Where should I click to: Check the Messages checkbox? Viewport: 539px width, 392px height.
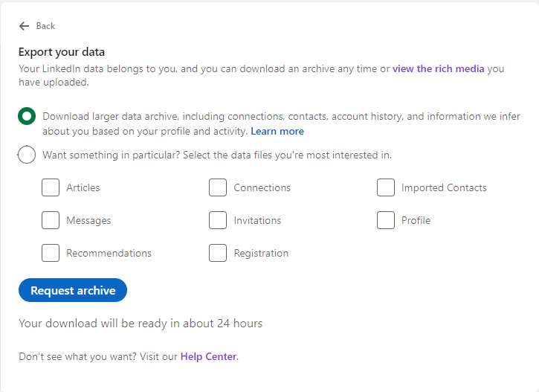tap(51, 220)
